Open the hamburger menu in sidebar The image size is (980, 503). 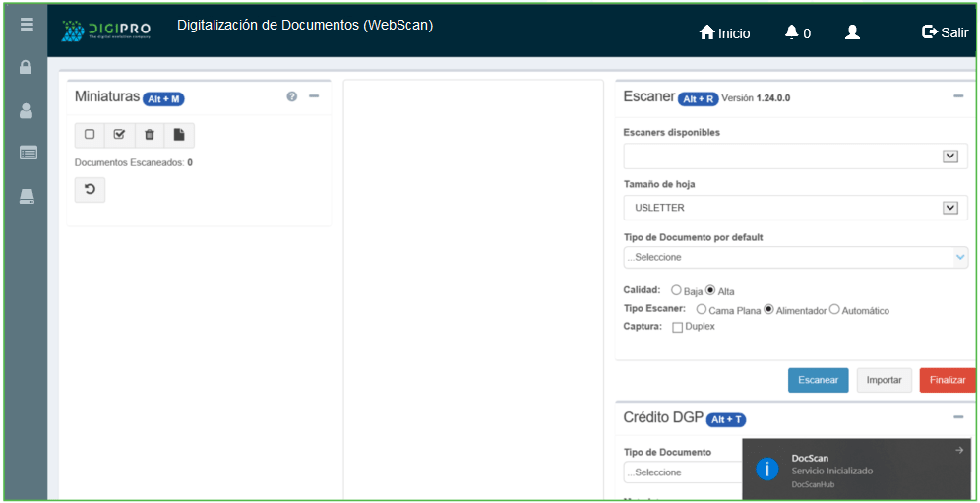point(27,24)
